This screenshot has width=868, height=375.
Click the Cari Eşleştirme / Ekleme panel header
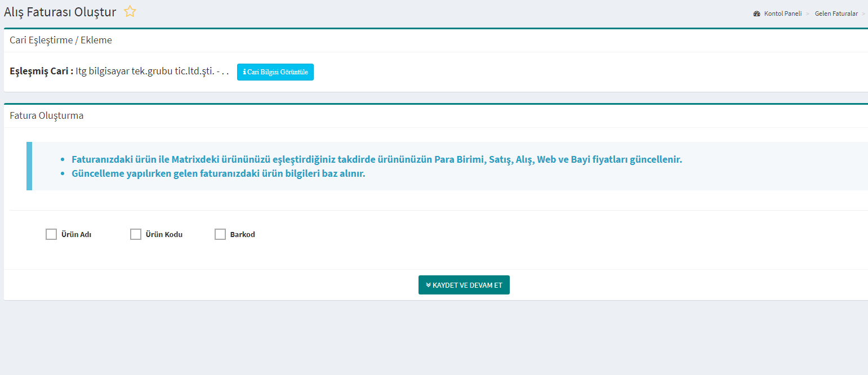pyautogui.click(x=61, y=40)
